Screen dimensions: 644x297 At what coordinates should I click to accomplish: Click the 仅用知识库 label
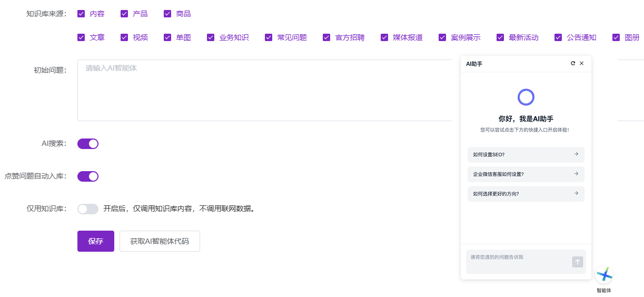click(x=46, y=209)
